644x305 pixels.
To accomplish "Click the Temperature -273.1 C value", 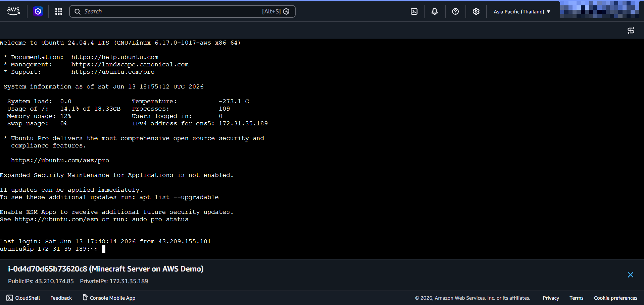I will (x=234, y=101).
